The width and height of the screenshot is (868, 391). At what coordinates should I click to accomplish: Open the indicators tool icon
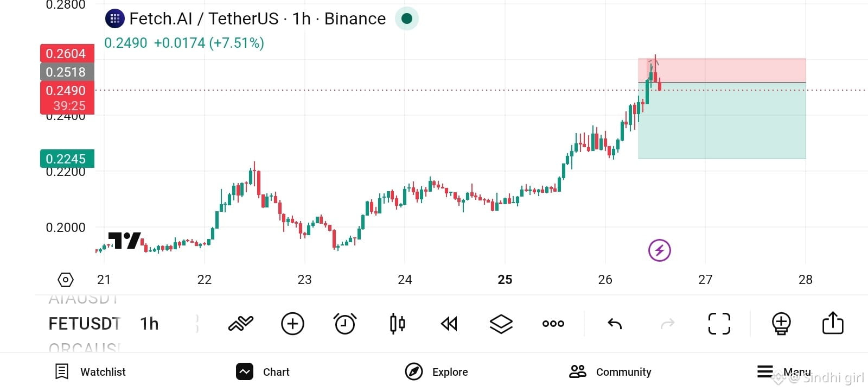coord(241,324)
